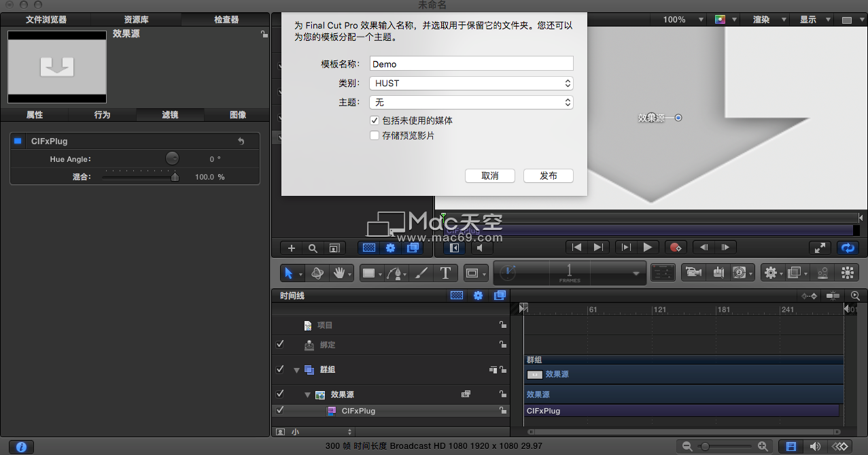Image resolution: width=868 pixels, height=455 pixels.
Task: Click the add (+) button in layers panel
Action: (x=292, y=248)
